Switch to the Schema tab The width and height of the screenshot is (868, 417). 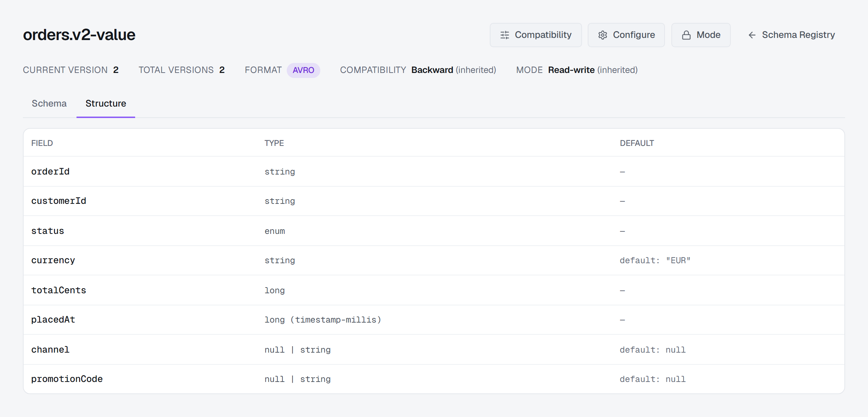(49, 103)
